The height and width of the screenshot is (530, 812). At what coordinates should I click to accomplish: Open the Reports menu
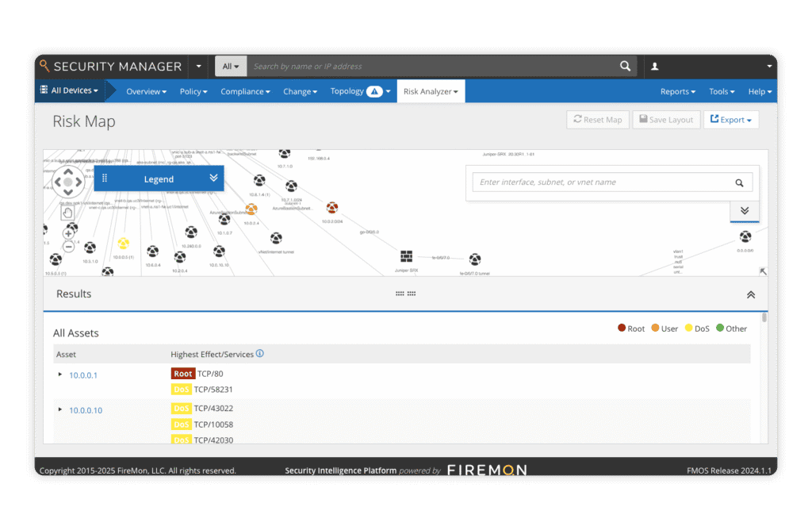677,91
